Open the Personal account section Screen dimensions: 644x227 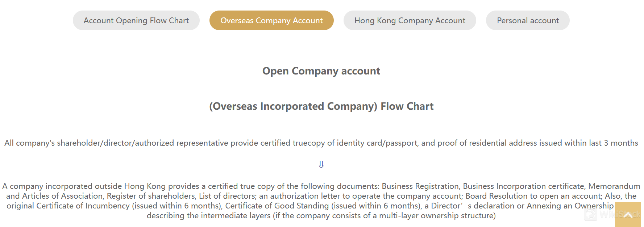pyautogui.click(x=528, y=20)
